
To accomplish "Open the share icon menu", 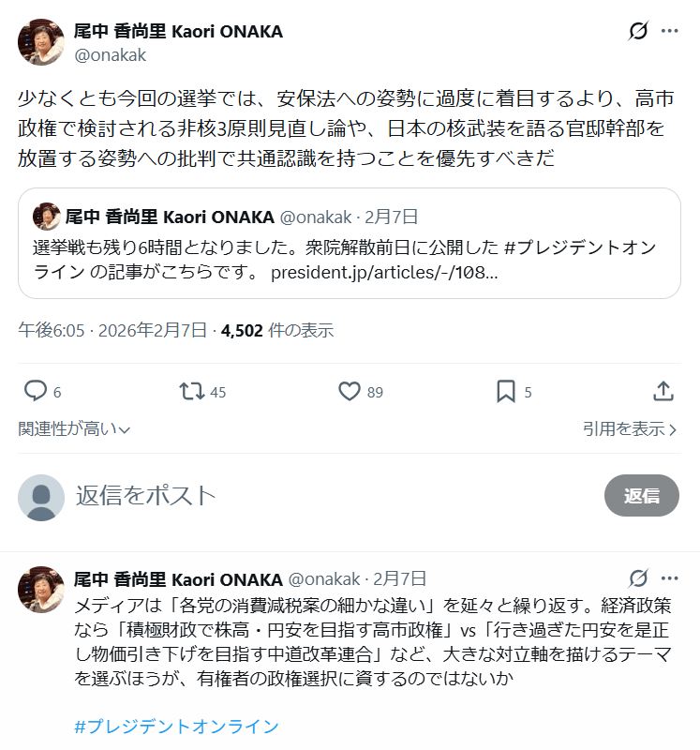I will click(663, 391).
